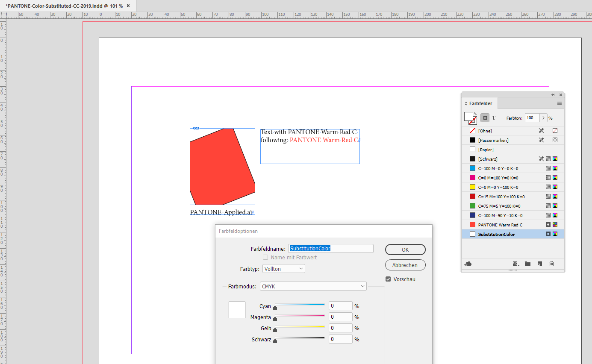Click the CC Libraries cloud icon
The image size is (592, 364).
click(468, 264)
